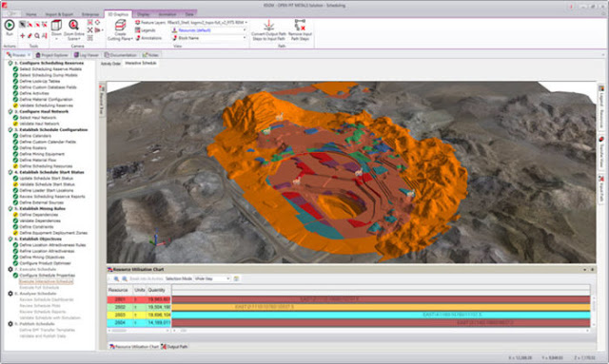Collapse Configure Haul Network section
The image size is (609, 364).
pos(10,111)
